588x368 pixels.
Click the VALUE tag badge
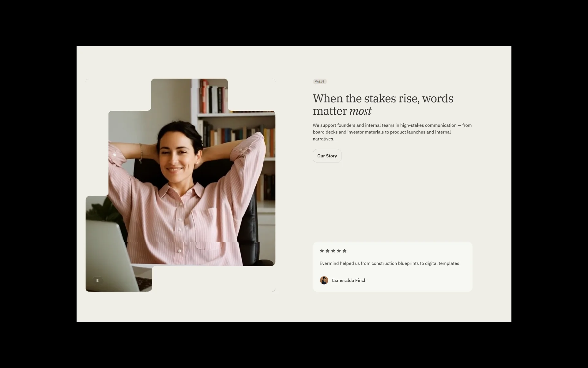320,82
